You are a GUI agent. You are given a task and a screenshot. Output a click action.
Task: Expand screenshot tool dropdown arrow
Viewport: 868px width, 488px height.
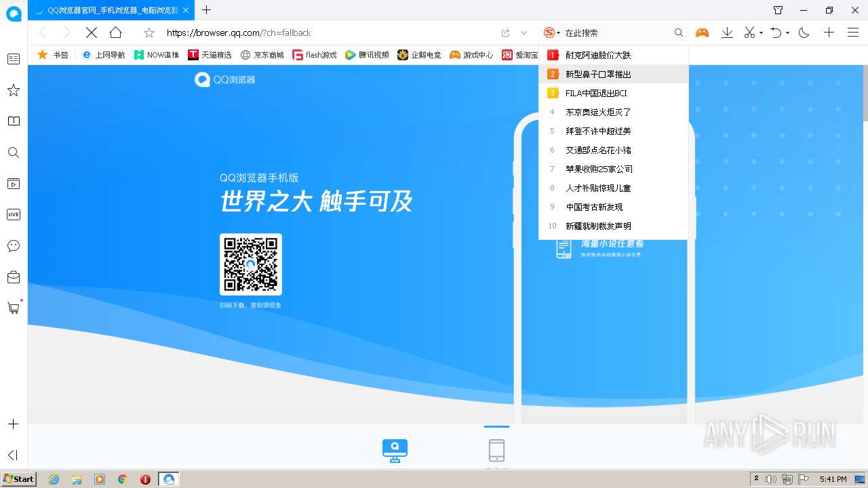pyautogui.click(x=761, y=33)
